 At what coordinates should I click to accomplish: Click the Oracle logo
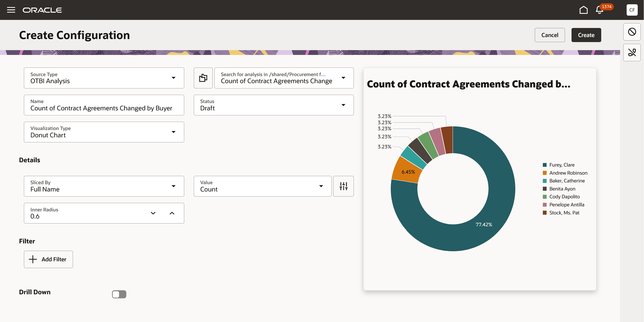[42, 10]
